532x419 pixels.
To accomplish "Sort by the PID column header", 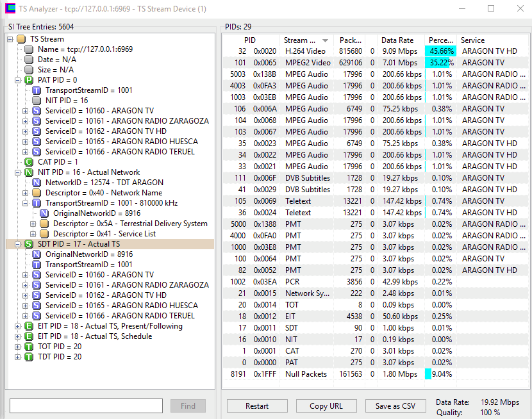I will tap(251, 40).
